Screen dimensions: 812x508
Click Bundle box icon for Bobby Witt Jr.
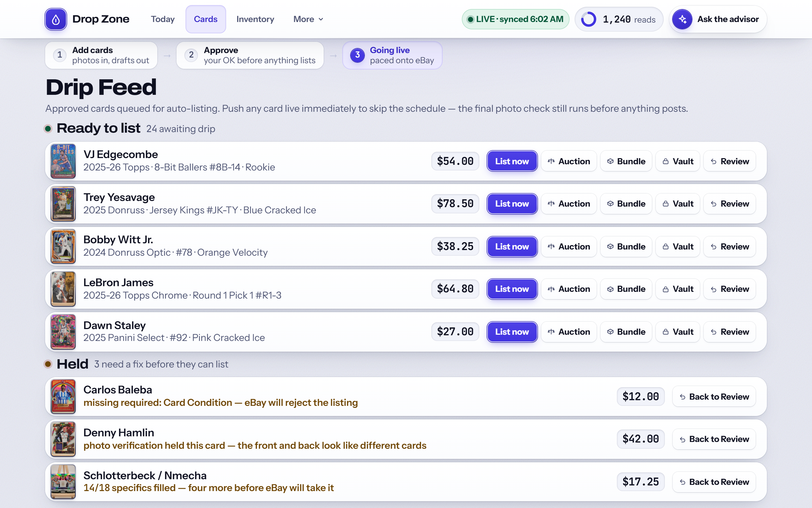(x=610, y=247)
